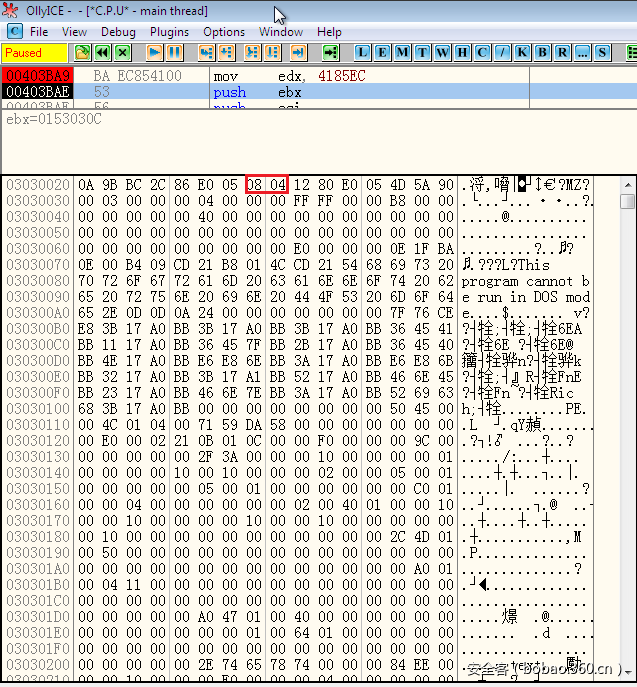The height and width of the screenshot is (687, 637).
Task: Restart the program using the rewind icon
Action: tap(102, 53)
